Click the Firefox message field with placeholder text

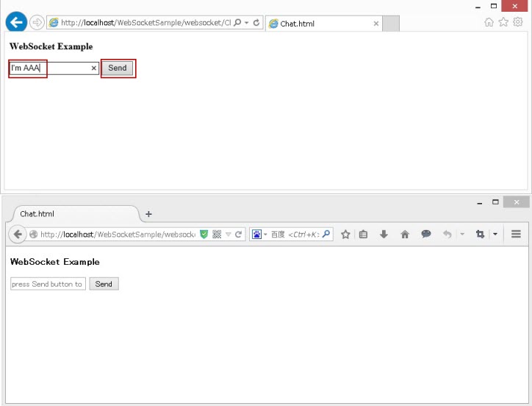click(48, 284)
